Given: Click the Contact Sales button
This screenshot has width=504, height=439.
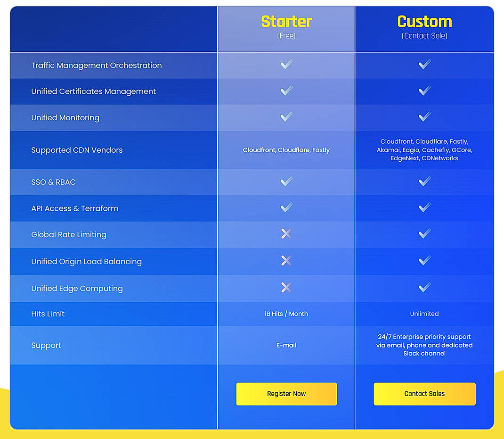Looking at the screenshot, I should click(x=423, y=394).
